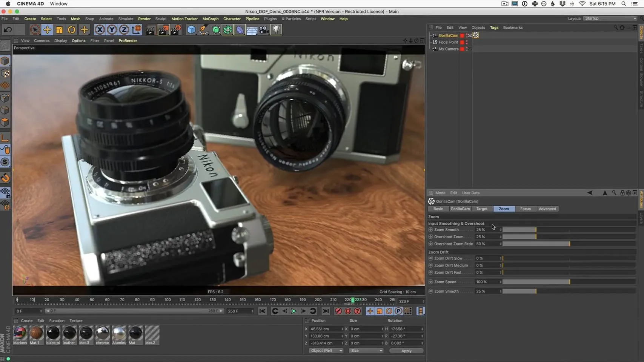Click the Undo arrow icon
The height and width of the screenshot is (362, 644).
pos(8,29)
